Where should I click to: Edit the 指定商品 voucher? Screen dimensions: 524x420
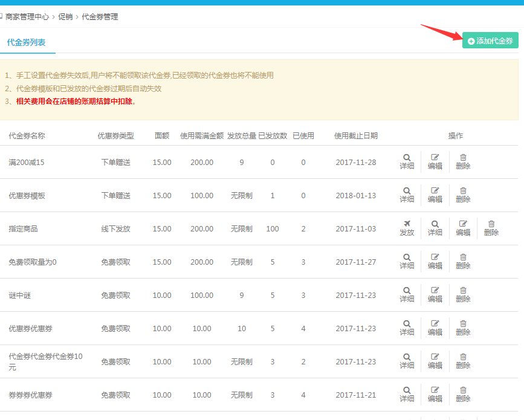[x=463, y=228]
